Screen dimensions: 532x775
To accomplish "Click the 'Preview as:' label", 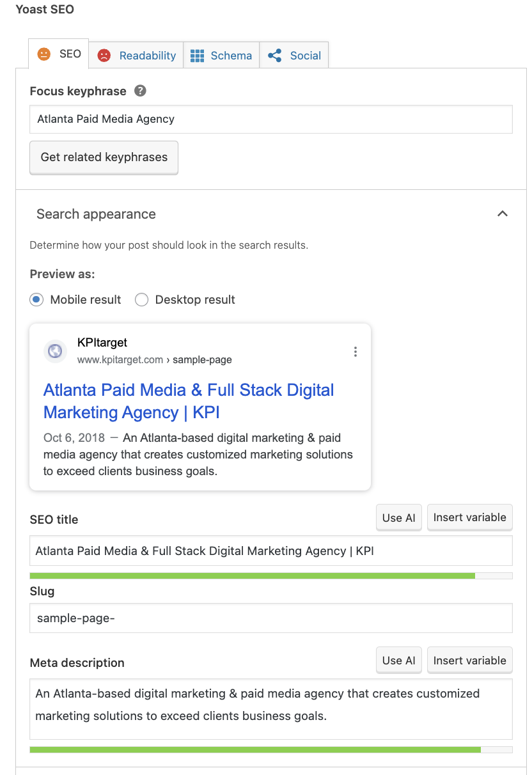I will (63, 274).
